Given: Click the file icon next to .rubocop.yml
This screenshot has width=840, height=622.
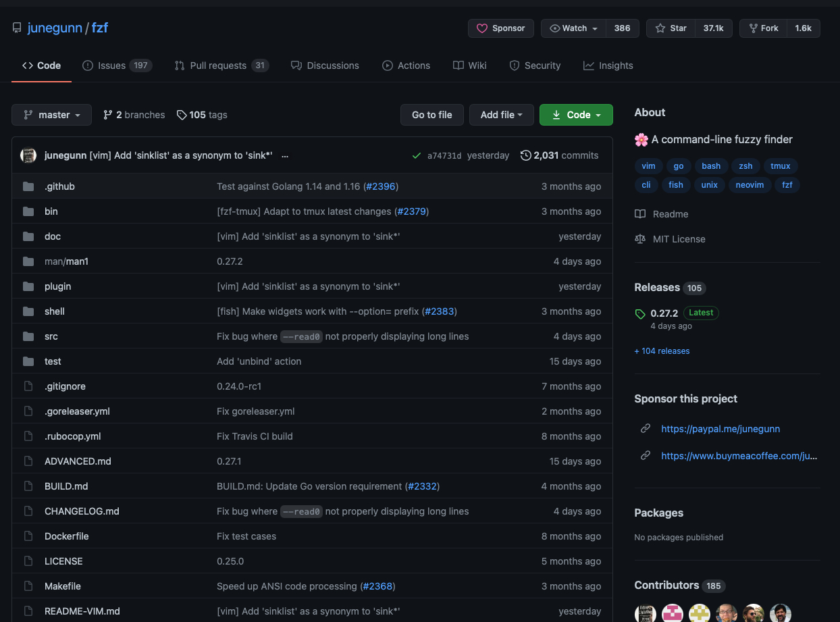Looking at the screenshot, I should point(28,436).
